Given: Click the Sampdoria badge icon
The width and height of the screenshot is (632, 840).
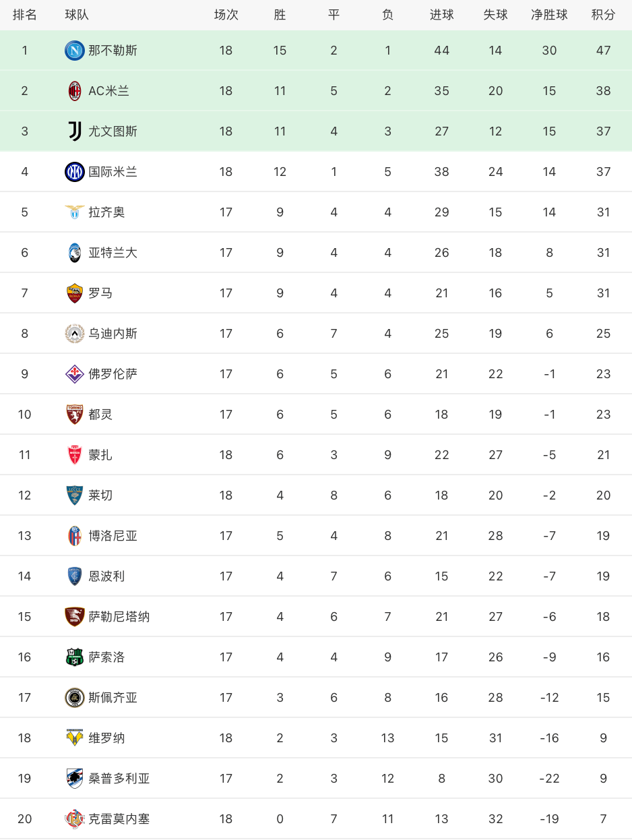Looking at the screenshot, I should [x=75, y=779].
